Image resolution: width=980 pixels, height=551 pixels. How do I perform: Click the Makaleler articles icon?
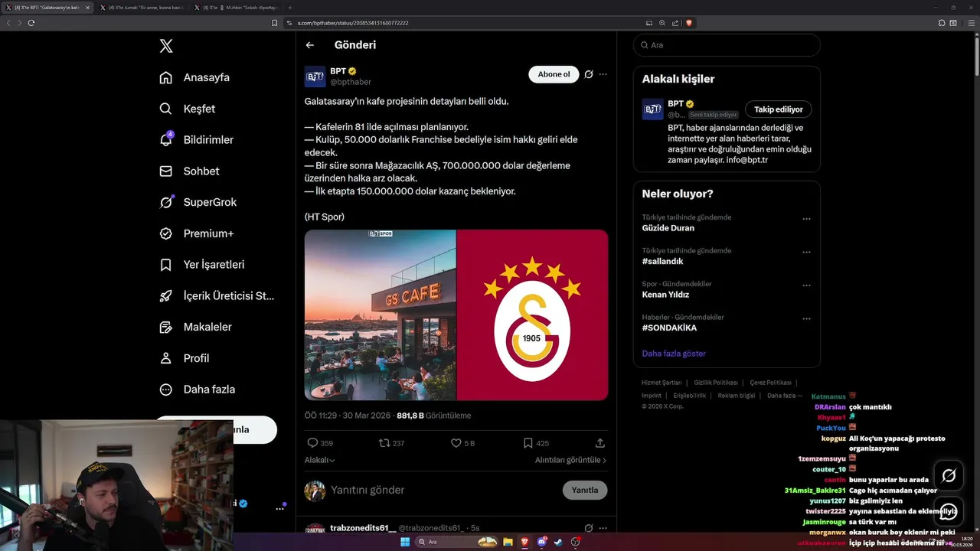click(x=165, y=327)
